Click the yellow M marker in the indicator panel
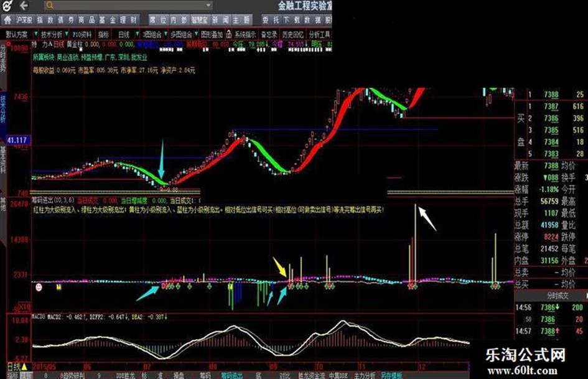The image size is (588, 379). point(59,287)
